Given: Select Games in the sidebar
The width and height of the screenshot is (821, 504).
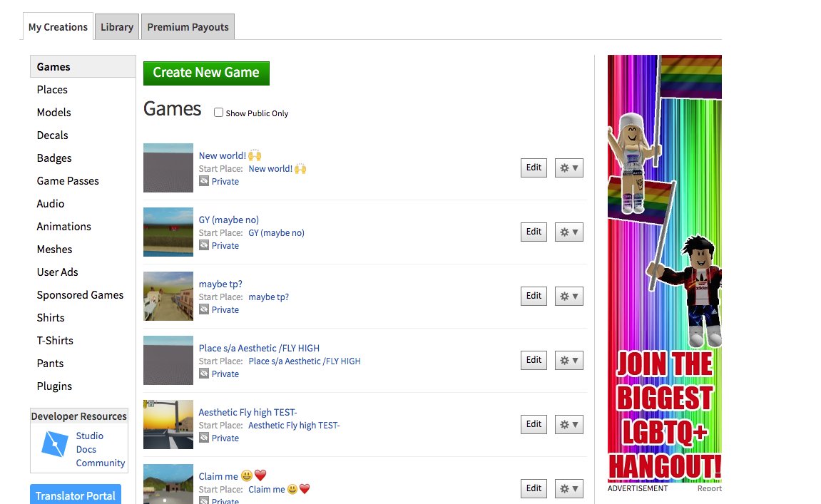Looking at the screenshot, I should click(x=83, y=66).
